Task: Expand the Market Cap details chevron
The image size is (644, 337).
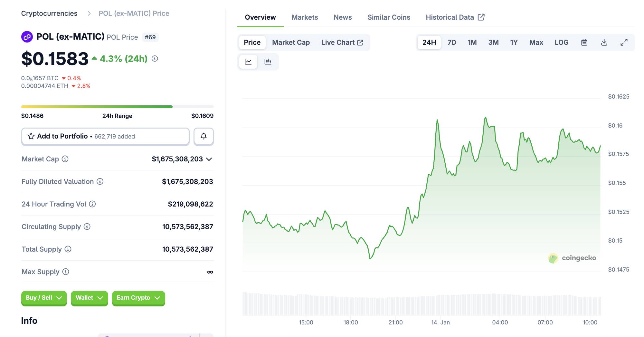Action: pyautogui.click(x=209, y=159)
